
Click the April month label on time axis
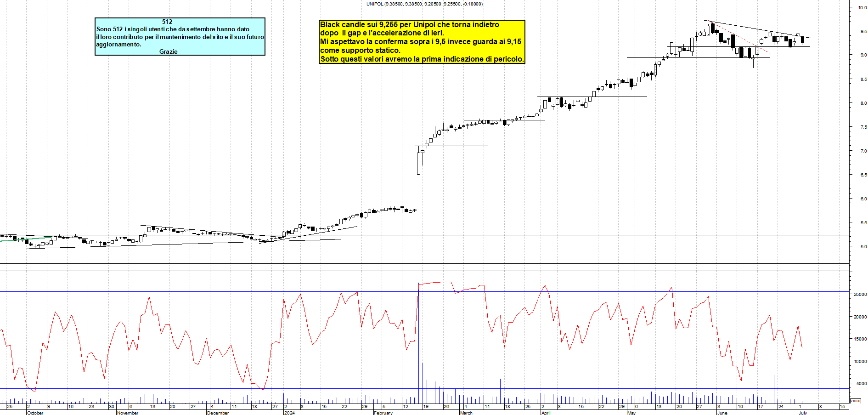pos(546,413)
